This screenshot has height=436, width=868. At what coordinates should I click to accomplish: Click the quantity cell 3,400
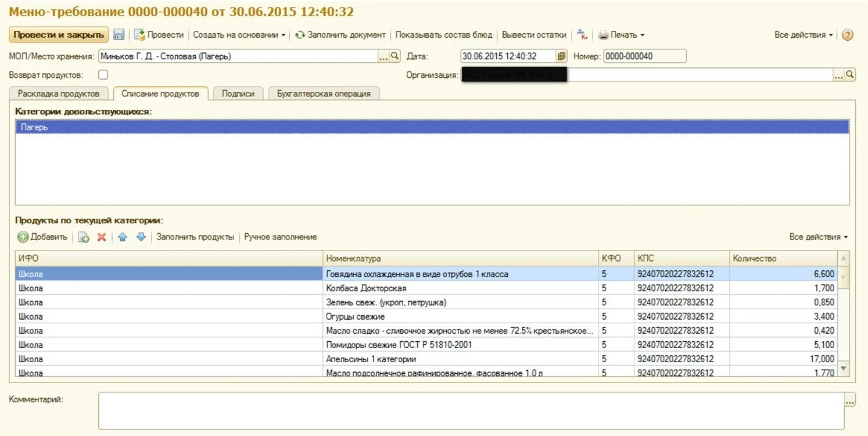[784, 317]
